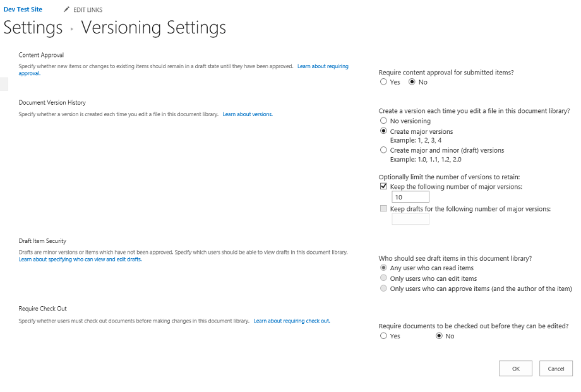Select Yes to require check out
This screenshot has height=392, width=581.
click(383, 336)
